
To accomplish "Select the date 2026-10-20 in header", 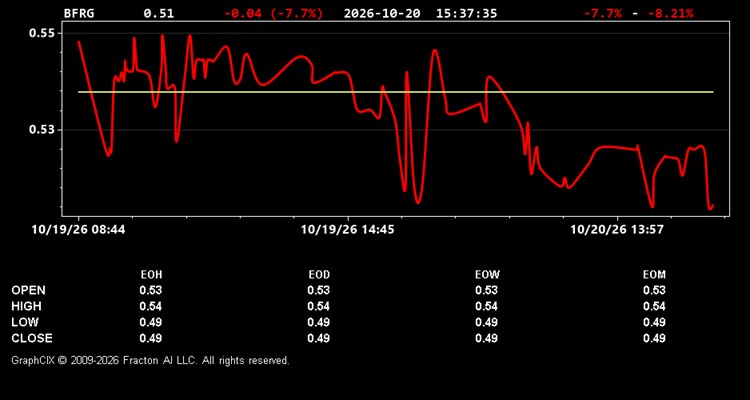I will pos(382,13).
